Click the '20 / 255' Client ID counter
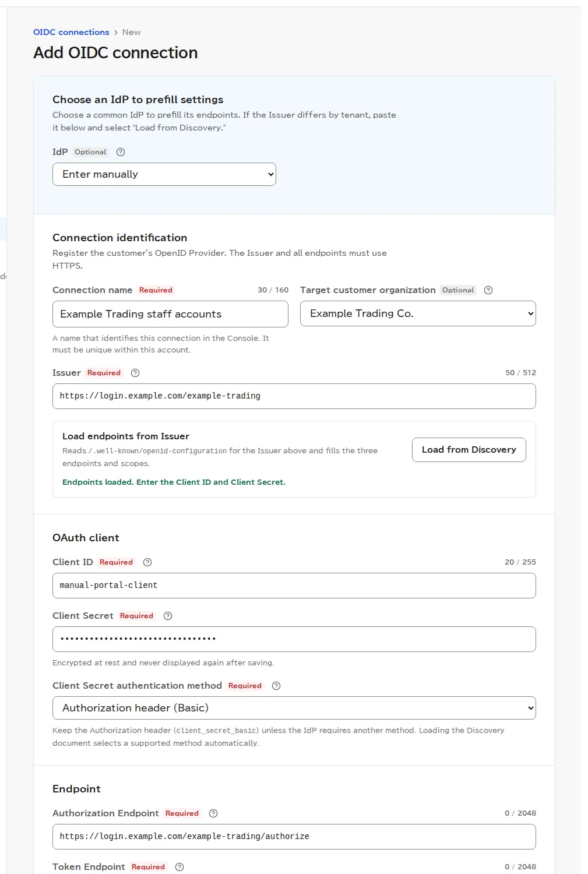 520,562
